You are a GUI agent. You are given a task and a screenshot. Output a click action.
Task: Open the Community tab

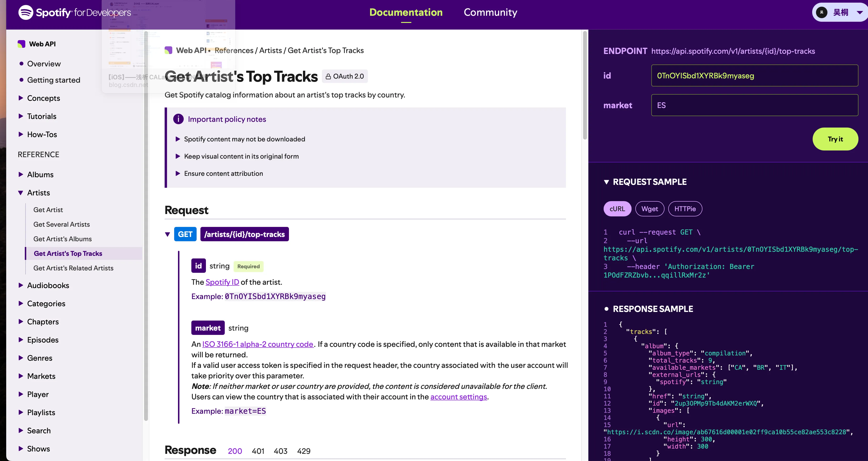tap(490, 12)
